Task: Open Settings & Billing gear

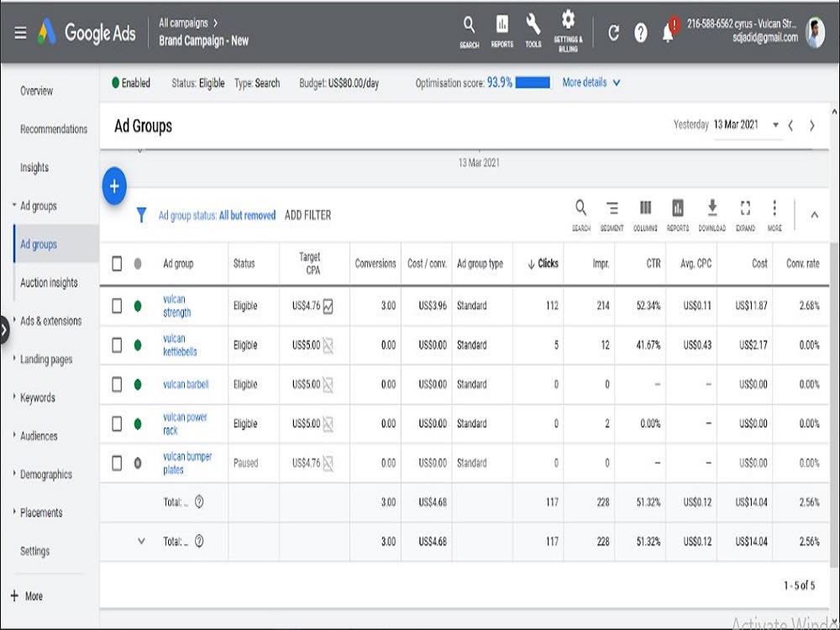Action: click(x=568, y=31)
